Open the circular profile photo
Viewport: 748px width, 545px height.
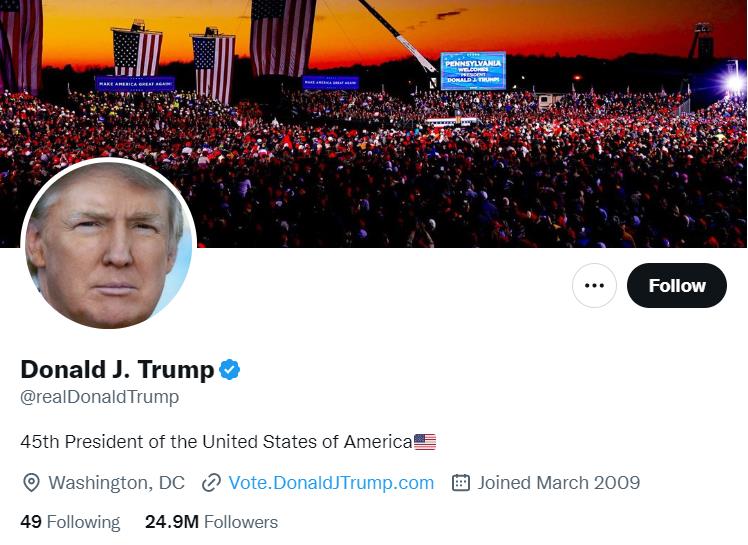click(108, 246)
